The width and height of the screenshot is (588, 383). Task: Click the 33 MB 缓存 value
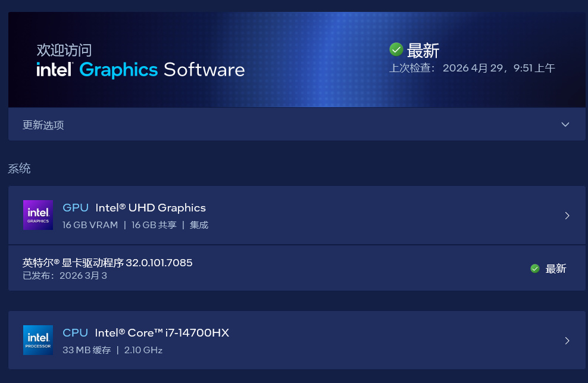87,350
